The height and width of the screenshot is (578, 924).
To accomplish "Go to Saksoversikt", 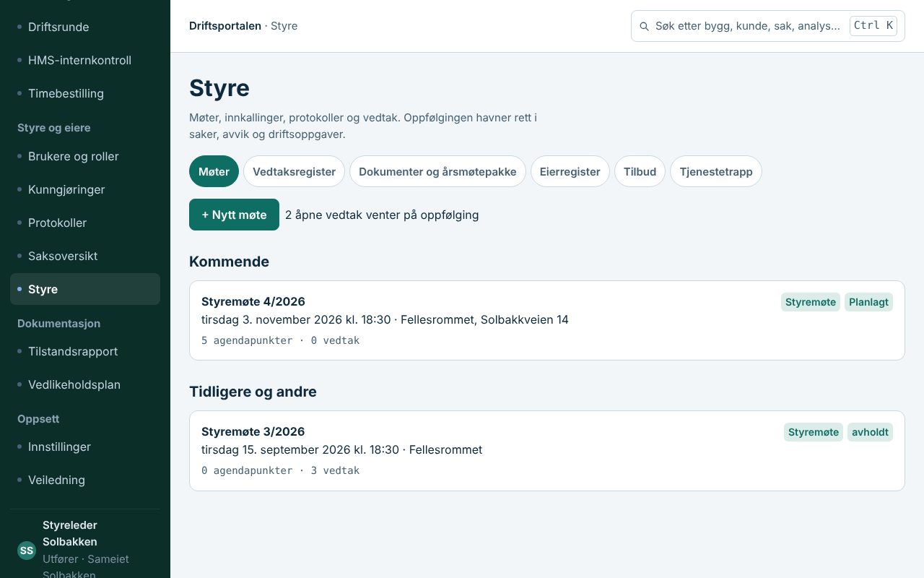I will coord(85,256).
